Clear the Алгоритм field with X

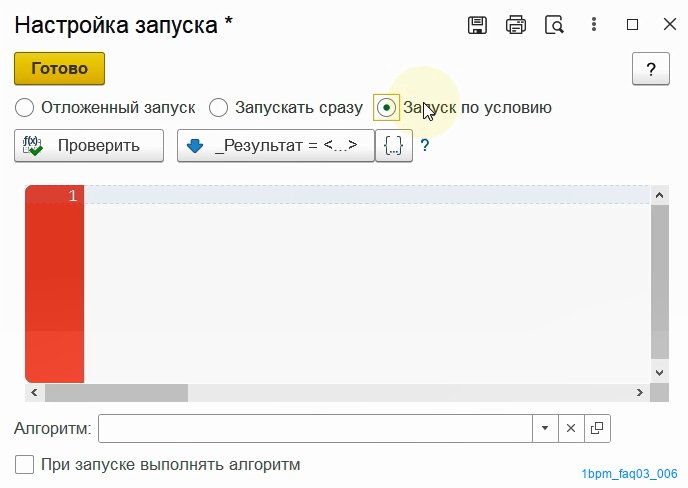(571, 428)
